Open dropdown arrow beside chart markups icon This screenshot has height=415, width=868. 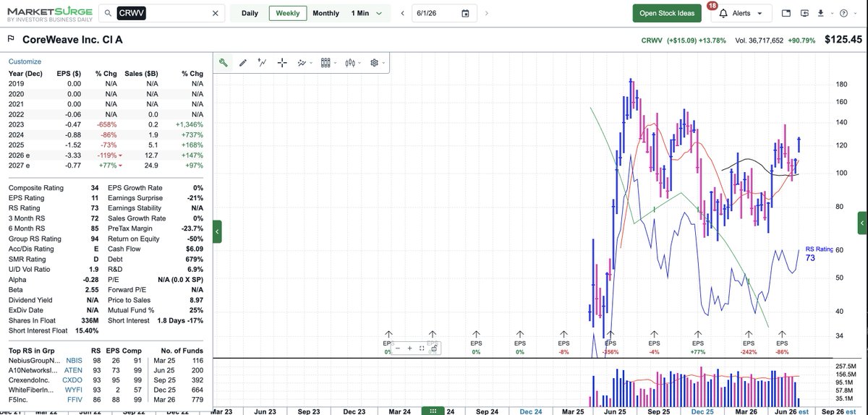(x=311, y=64)
